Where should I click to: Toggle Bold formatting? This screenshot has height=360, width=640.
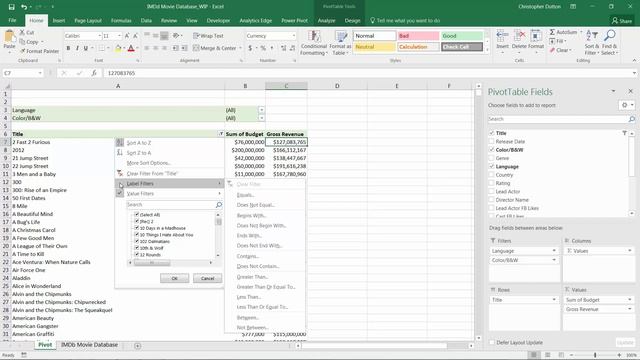(68, 48)
